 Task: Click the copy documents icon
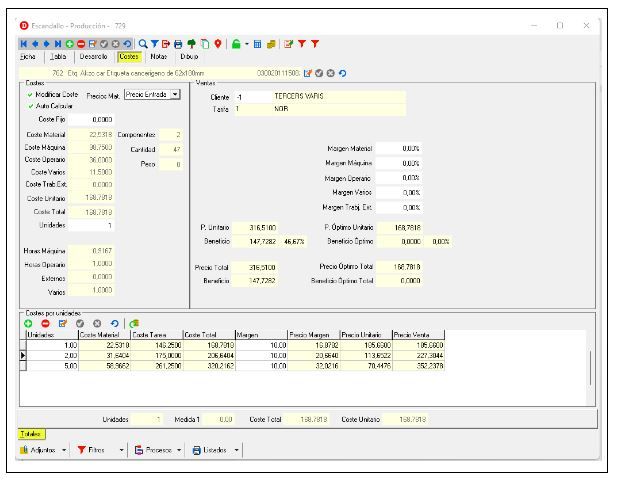[205, 44]
